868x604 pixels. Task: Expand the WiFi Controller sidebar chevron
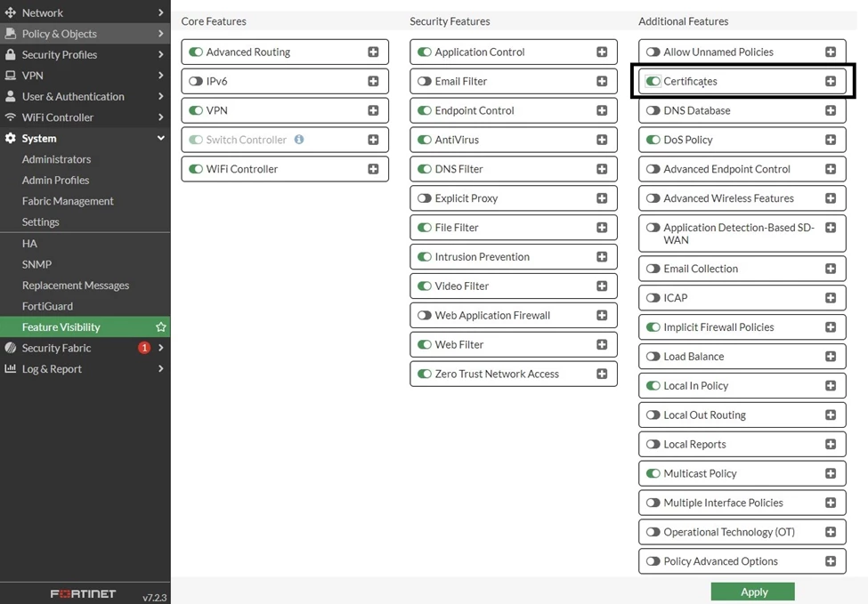click(x=160, y=117)
